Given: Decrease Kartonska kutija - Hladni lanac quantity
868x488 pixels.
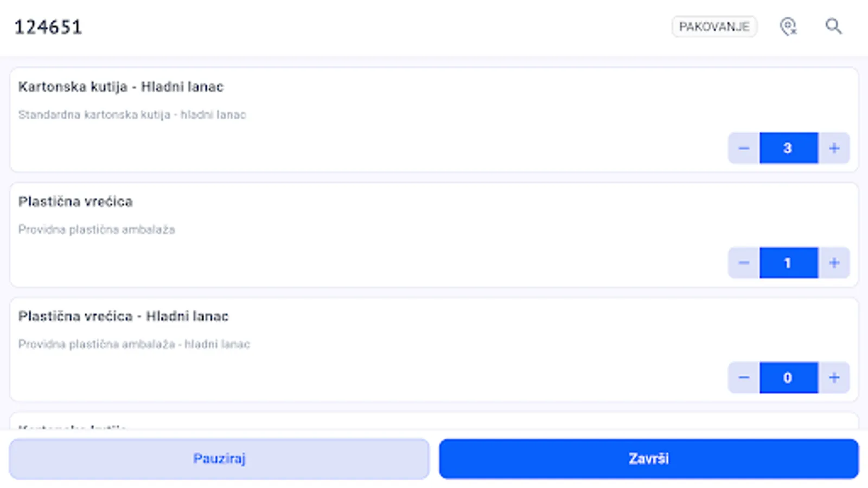Looking at the screenshot, I should tap(744, 148).
